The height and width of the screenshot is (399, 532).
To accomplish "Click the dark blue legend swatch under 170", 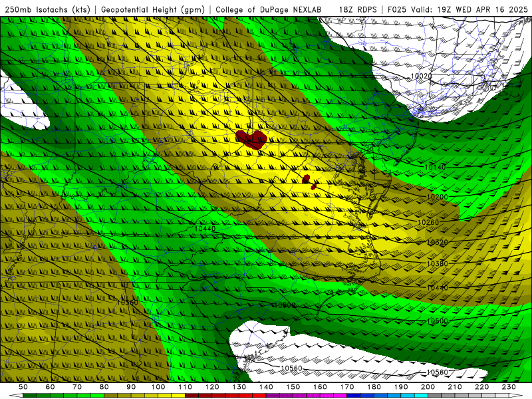I will [x=354, y=396].
